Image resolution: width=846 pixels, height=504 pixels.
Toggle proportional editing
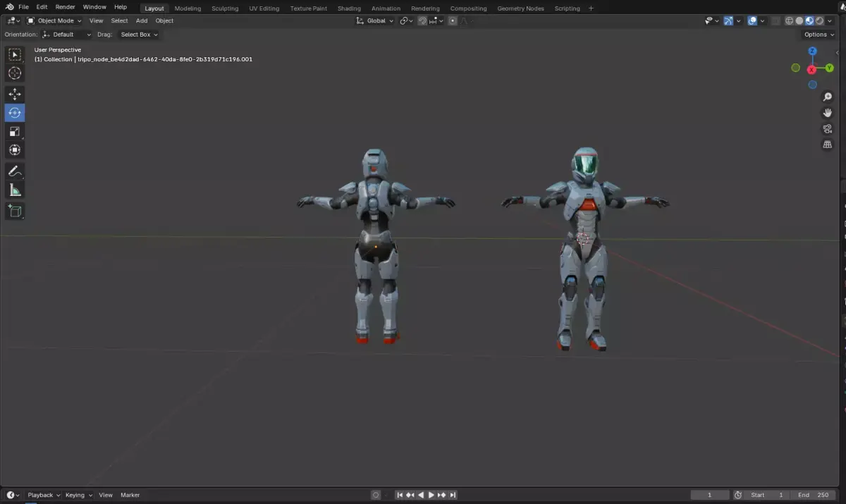click(x=453, y=20)
